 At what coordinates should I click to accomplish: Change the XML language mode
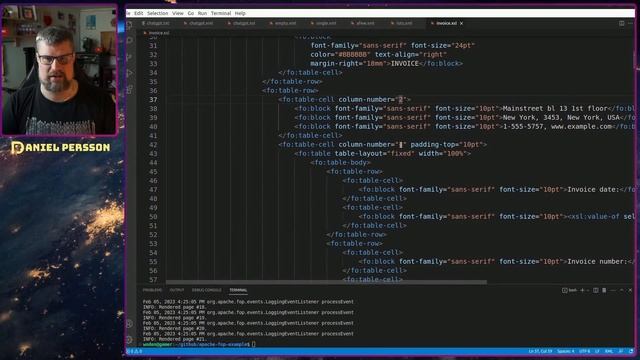coord(609,351)
